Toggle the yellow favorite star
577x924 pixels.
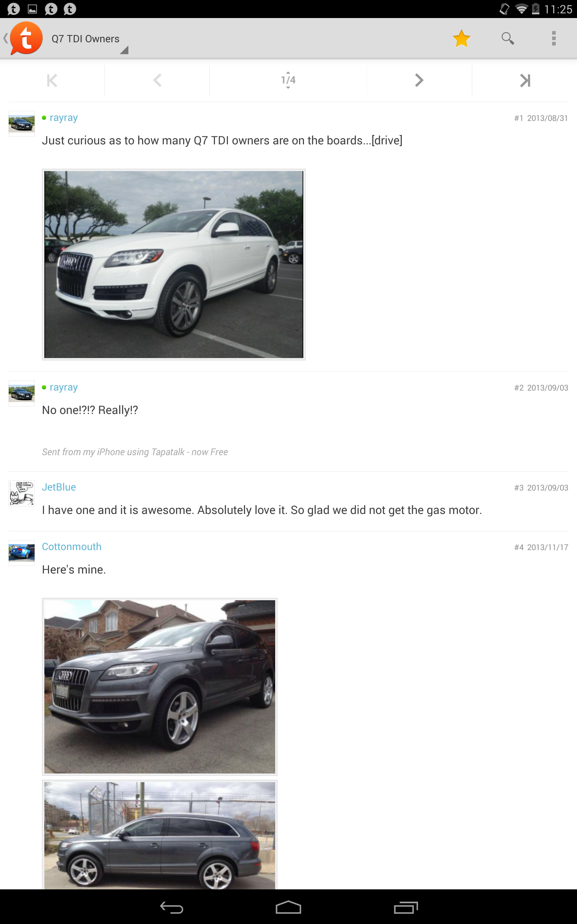point(461,38)
